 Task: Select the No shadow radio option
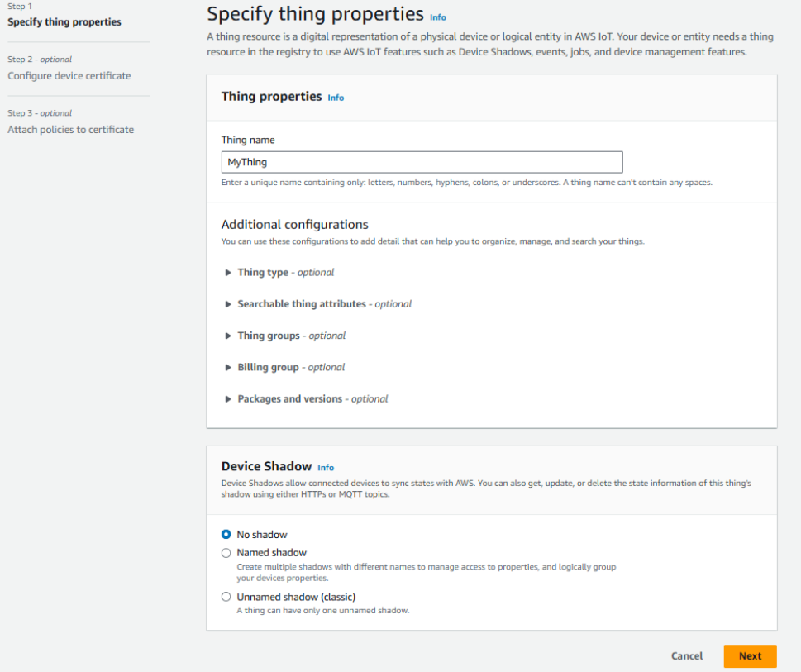[x=226, y=535]
